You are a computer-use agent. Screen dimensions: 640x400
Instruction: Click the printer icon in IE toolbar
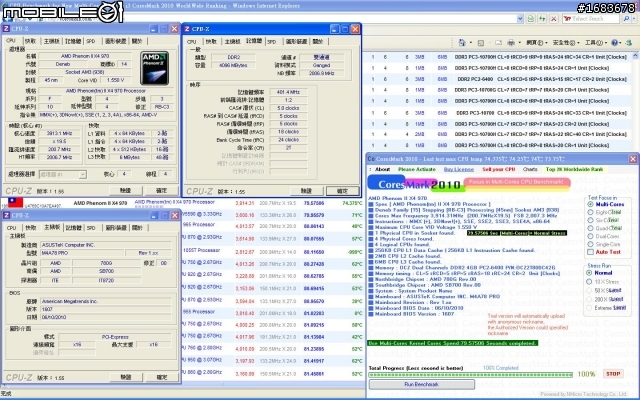[x=511, y=42]
